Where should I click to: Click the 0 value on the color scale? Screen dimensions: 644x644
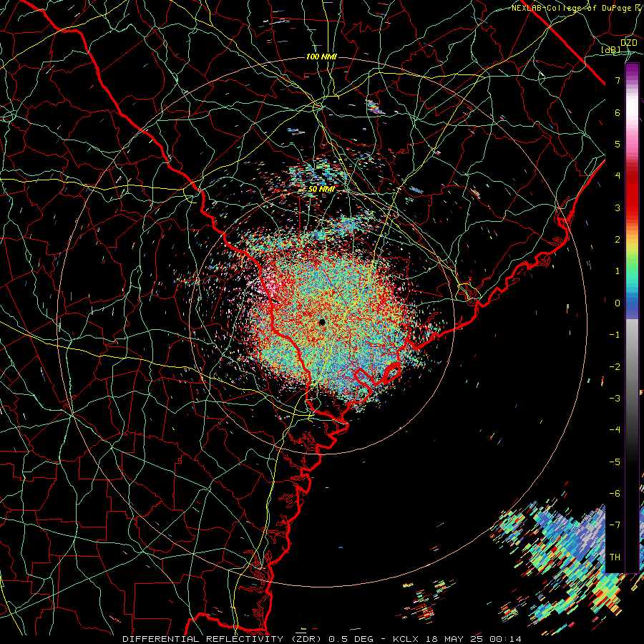618,303
